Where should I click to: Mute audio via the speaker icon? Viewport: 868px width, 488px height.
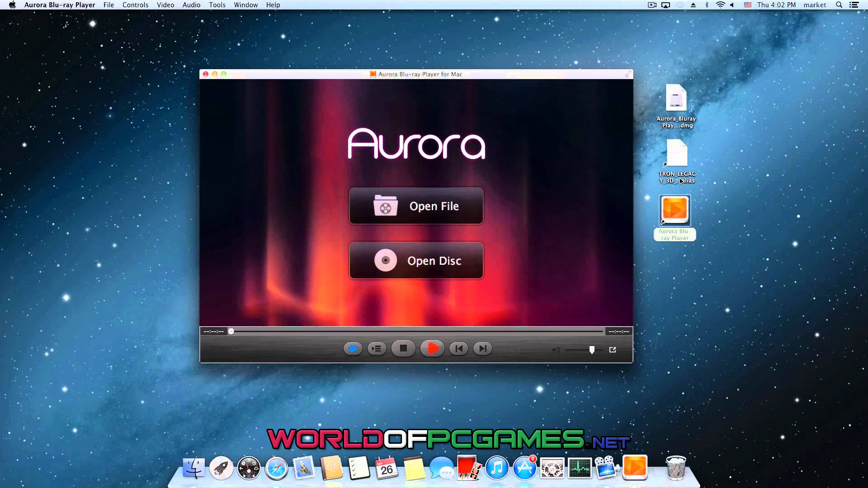(x=556, y=350)
